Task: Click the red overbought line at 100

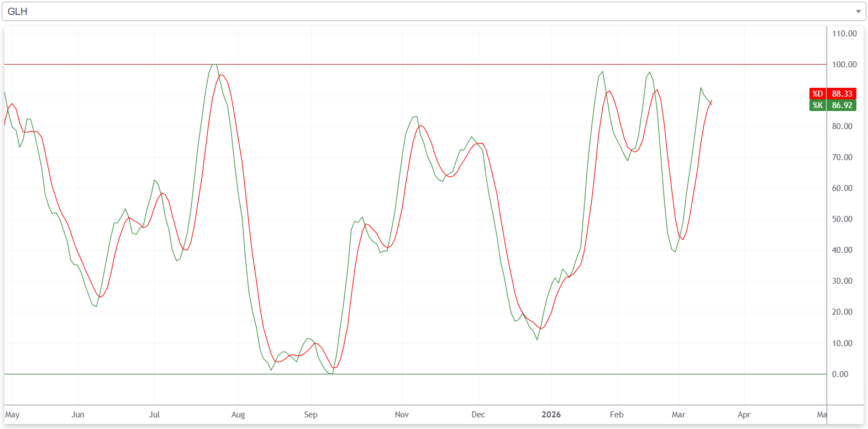Action: tap(387, 65)
